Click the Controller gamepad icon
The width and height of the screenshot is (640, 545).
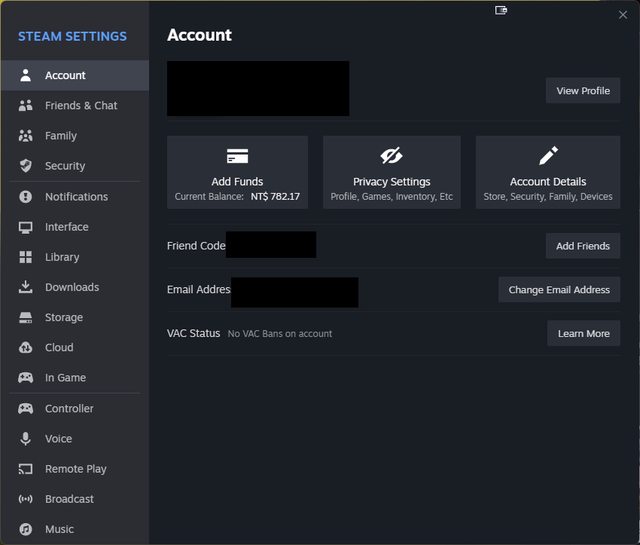[26, 409]
